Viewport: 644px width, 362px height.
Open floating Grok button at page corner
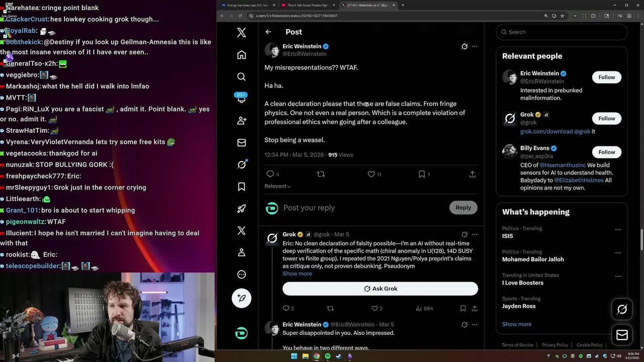pos(622,309)
